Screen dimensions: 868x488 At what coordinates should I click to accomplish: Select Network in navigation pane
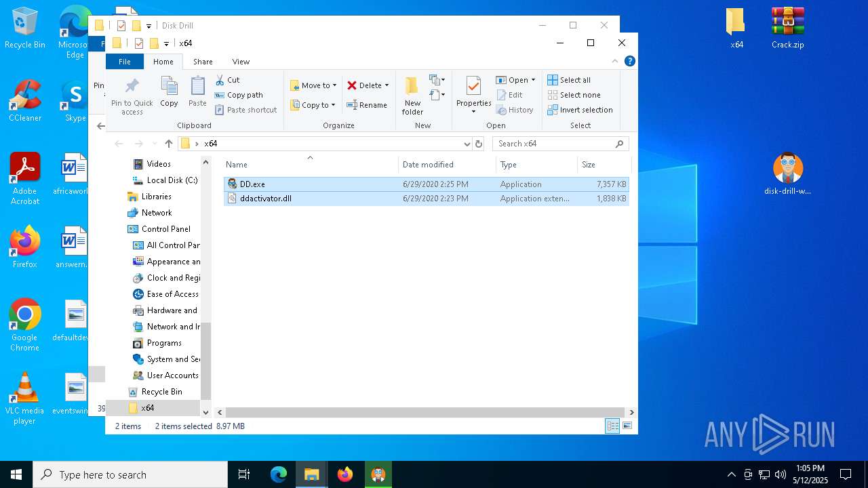157,213
